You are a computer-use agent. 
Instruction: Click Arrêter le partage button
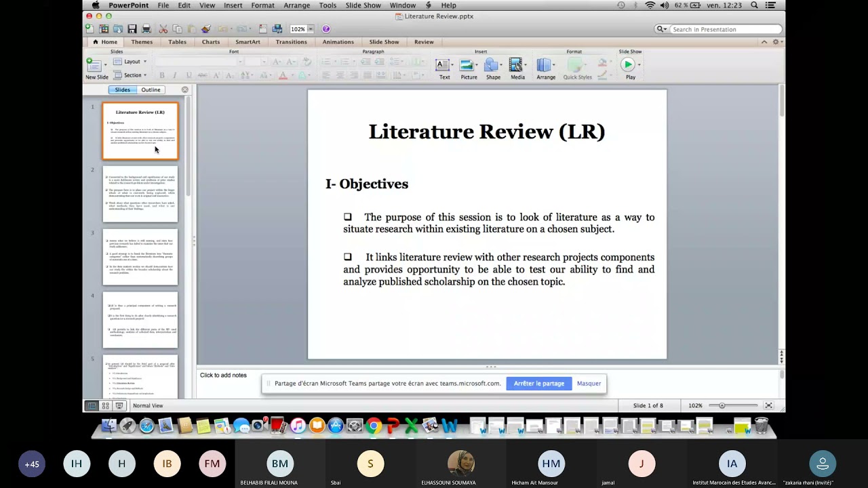point(539,384)
